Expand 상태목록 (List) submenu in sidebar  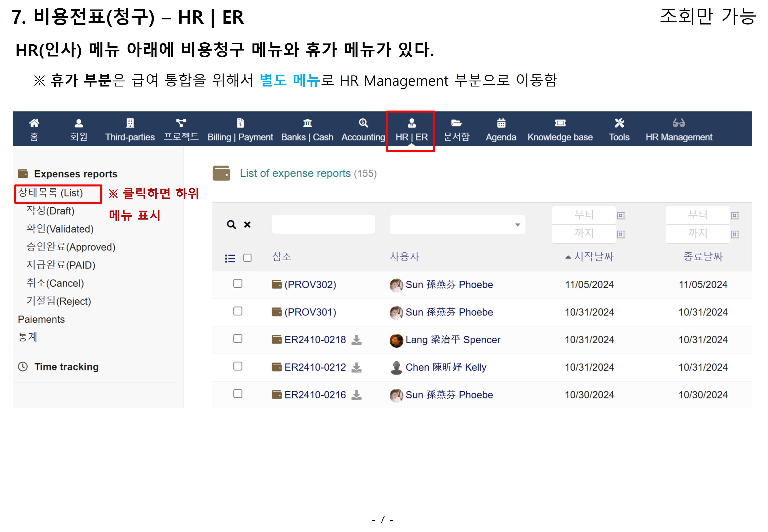pos(51,193)
